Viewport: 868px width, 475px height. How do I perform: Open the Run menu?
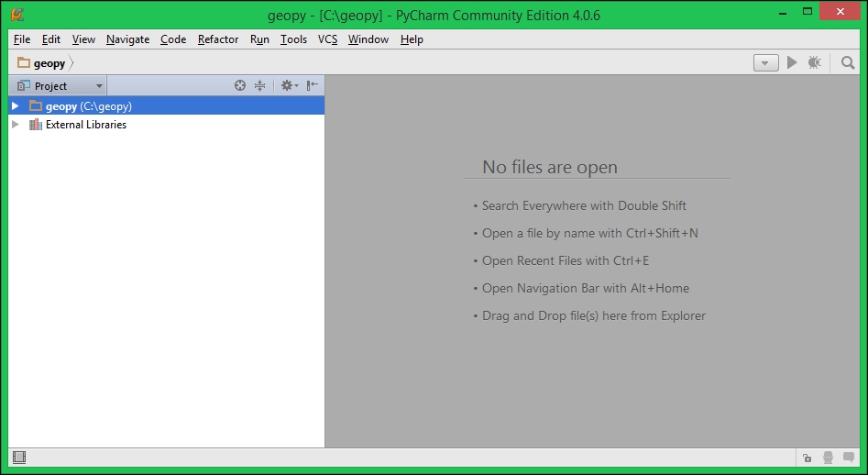[259, 39]
